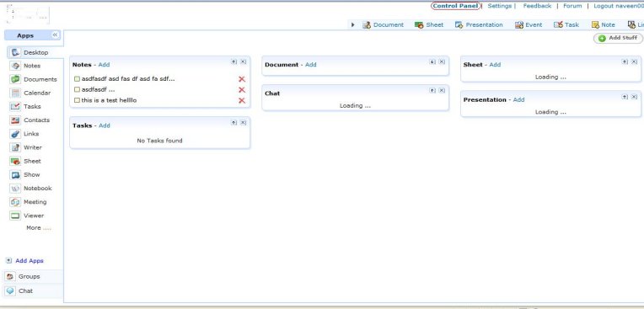Create new Task from top toolbar
The width and height of the screenshot is (644, 309).
[x=566, y=25]
